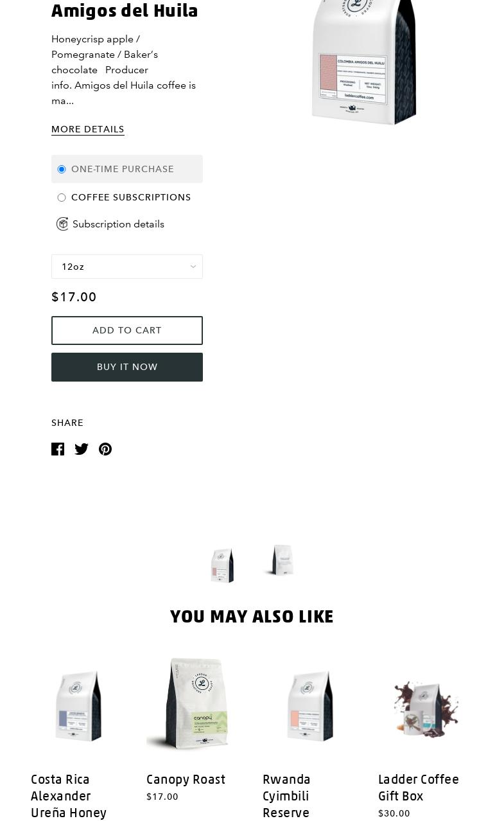Screen dimensions: 504x821
Task: Share product on Twitter
Action: pyautogui.click(x=82, y=449)
